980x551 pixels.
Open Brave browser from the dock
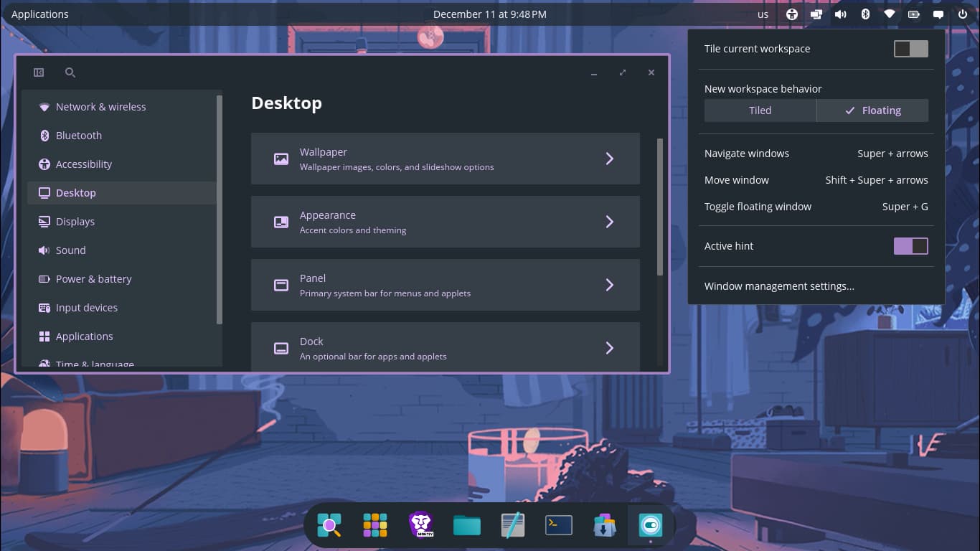(x=420, y=525)
